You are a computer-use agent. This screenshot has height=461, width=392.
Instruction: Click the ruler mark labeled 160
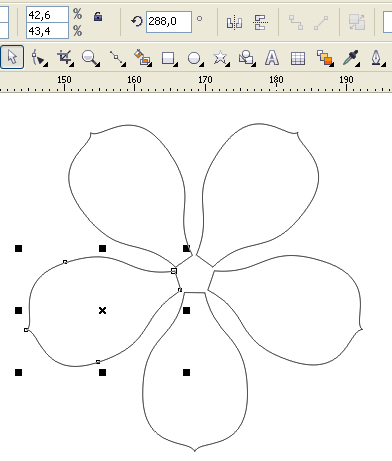click(x=134, y=80)
